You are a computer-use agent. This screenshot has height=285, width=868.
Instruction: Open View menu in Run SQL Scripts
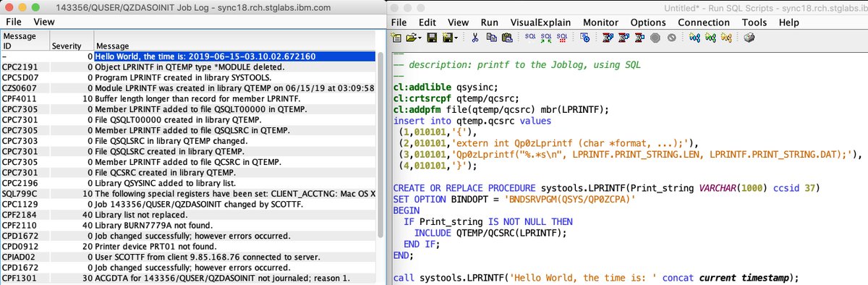tap(459, 22)
